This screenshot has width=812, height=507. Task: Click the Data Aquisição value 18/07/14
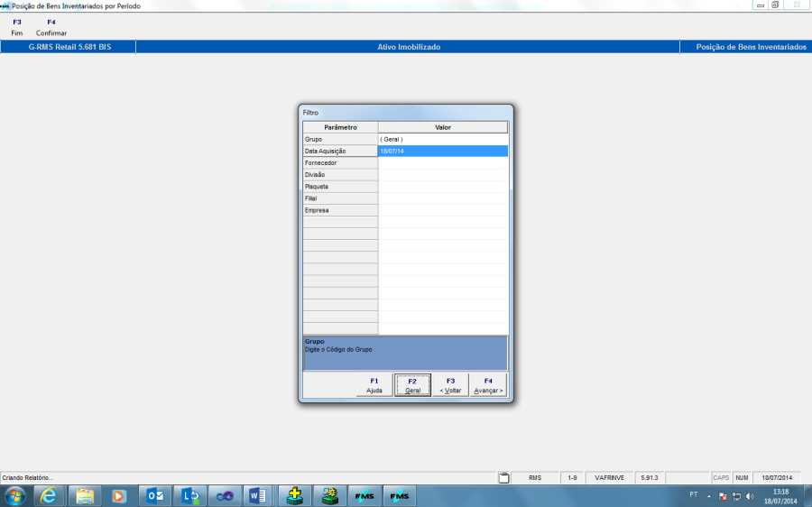[443, 152]
